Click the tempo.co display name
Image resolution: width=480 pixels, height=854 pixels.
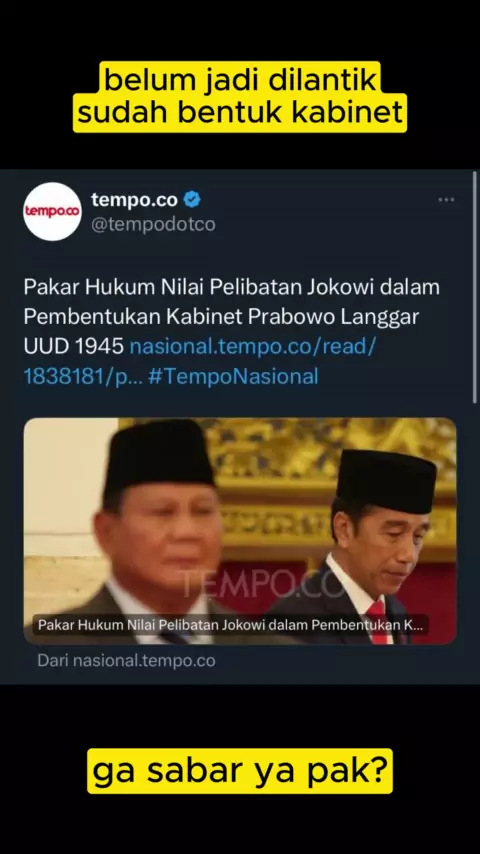pyautogui.click(x=134, y=200)
